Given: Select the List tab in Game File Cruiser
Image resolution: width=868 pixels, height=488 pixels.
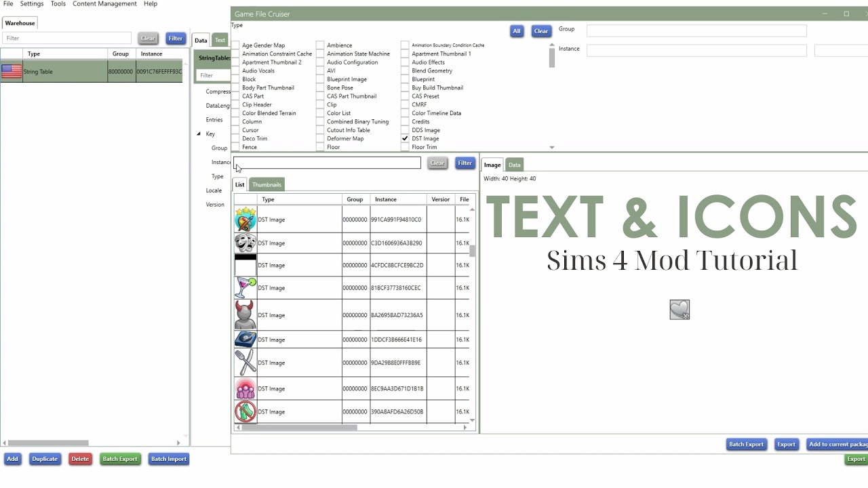Looking at the screenshot, I should pos(240,184).
